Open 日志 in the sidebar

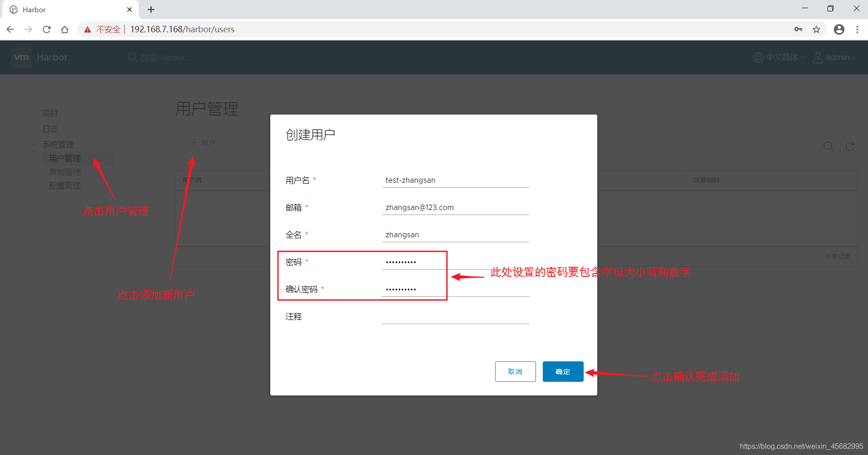point(50,129)
